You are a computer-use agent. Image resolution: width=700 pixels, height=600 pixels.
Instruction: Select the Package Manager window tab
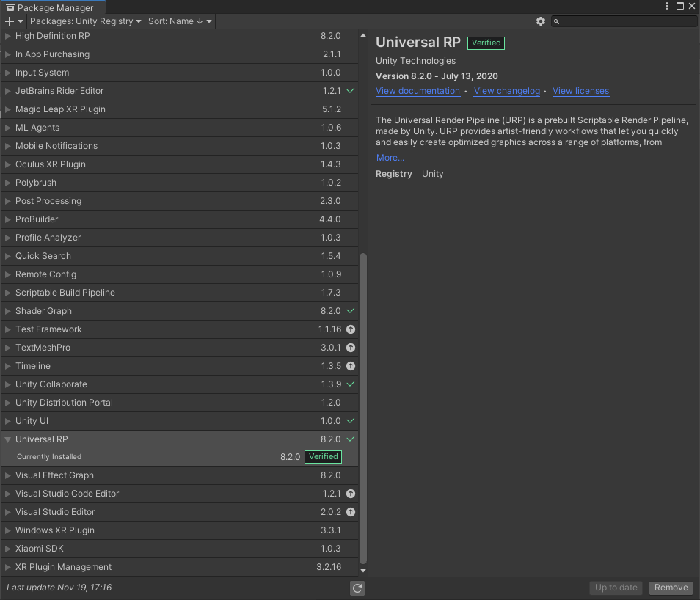point(50,7)
